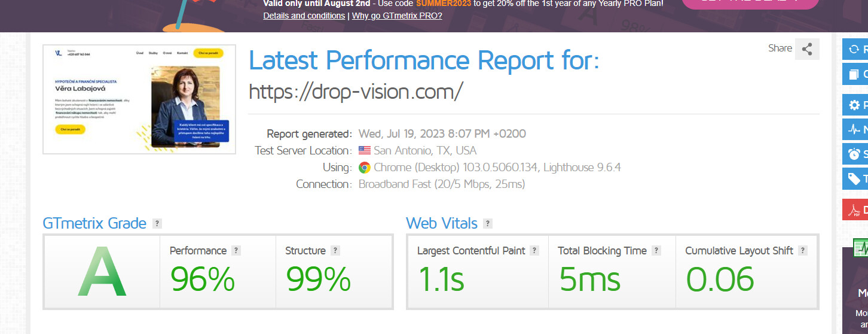This screenshot has width=868, height=334.
Task: Click the website screenshot thumbnail
Action: [x=139, y=99]
